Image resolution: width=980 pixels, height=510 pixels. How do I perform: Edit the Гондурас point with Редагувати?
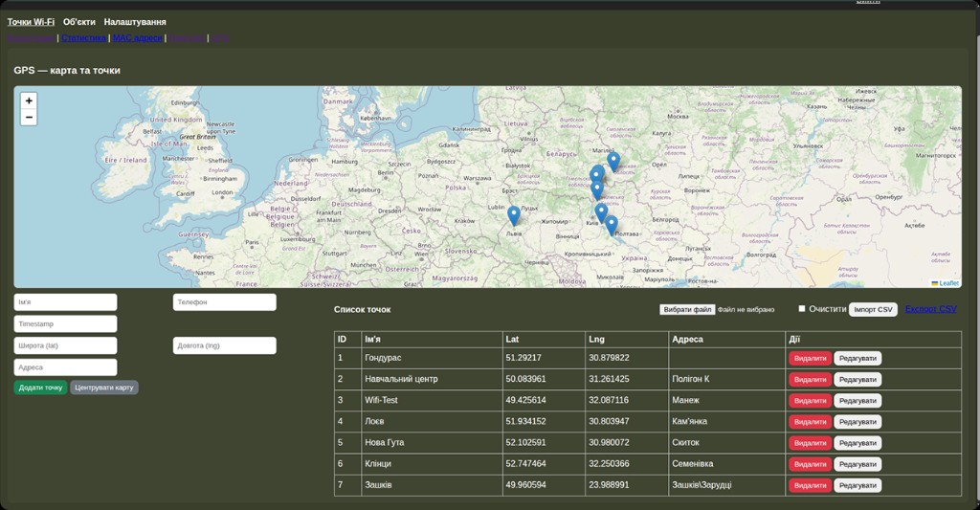coord(857,358)
